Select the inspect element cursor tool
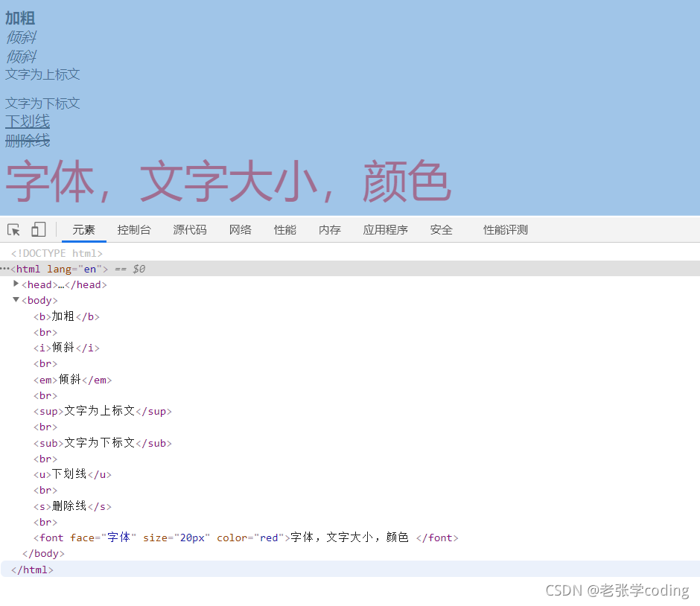700x606 pixels. (x=13, y=229)
